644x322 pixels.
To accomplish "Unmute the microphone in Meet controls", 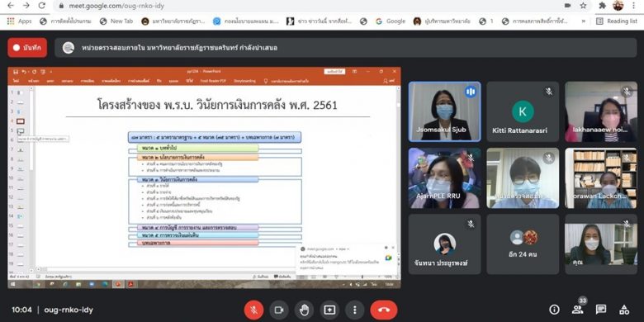I will (x=253, y=310).
